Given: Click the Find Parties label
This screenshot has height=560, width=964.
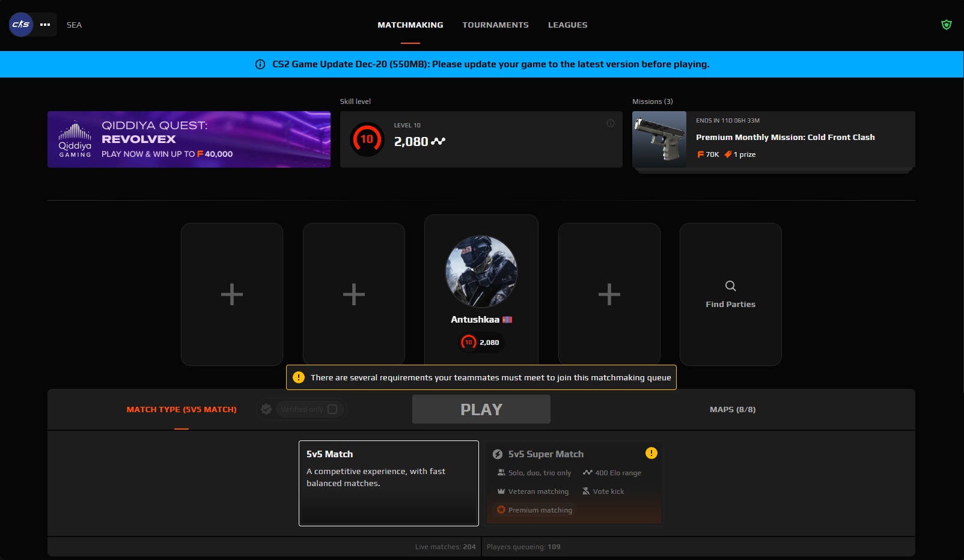Looking at the screenshot, I should [x=731, y=305].
